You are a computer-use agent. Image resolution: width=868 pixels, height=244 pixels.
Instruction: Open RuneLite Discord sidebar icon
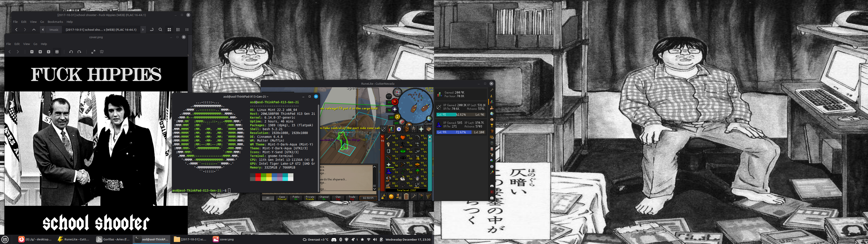tap(492, 186)
